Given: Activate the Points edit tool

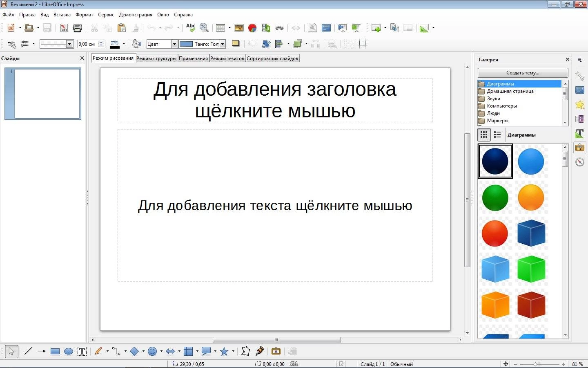Looking at the screenshot, I should (x=245, y=351).
